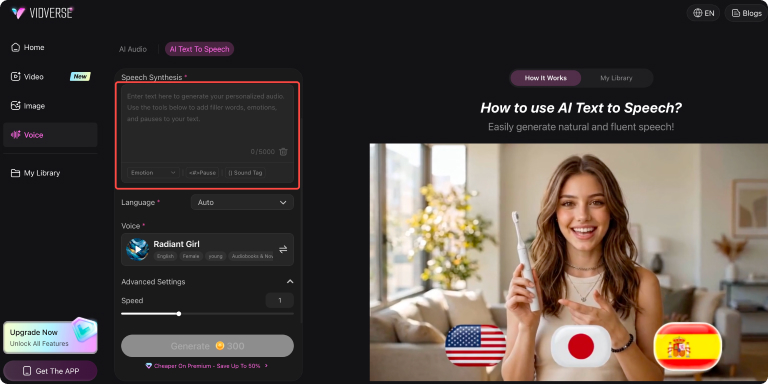Click the USA flag in preview
768x384 pixels.
476,346
